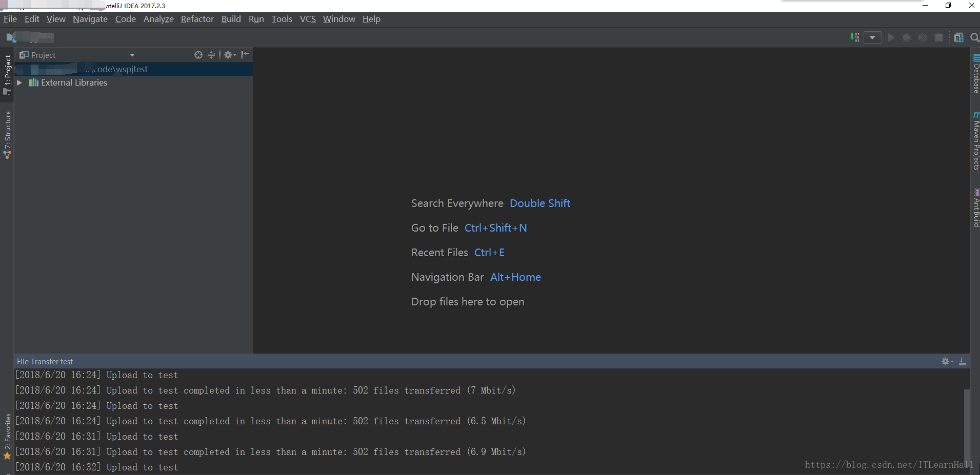Viewport: 980px width, 475px height.
Task: Hide the Project panel with arrow icon
Action: coord(245,55)
